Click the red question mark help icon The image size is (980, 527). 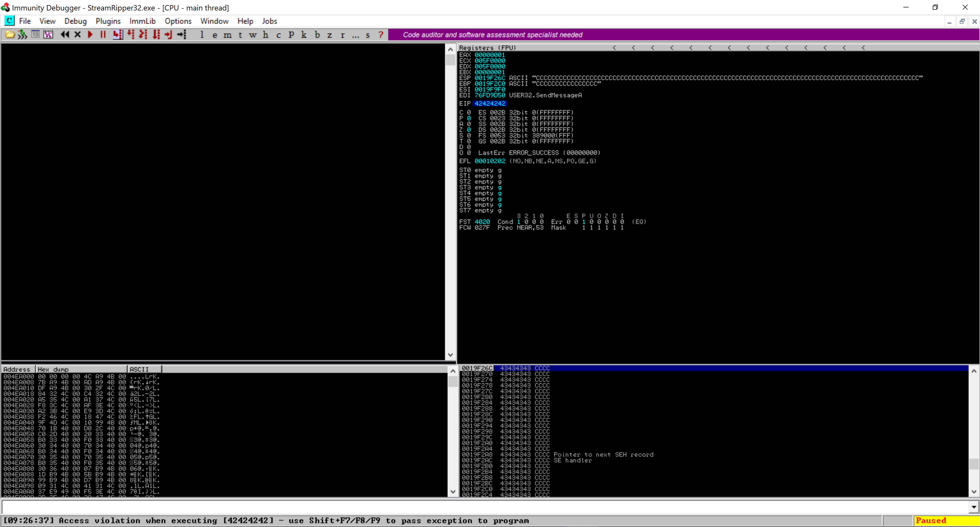point(381,35)
